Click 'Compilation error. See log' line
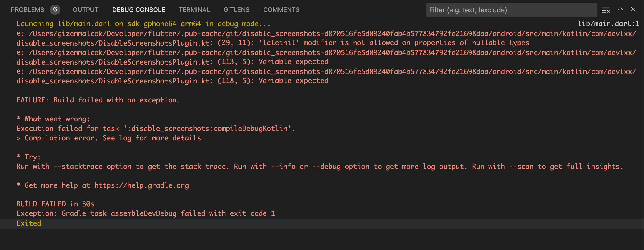The height and width of the screenshot is (250, 644). coord(109,138)
